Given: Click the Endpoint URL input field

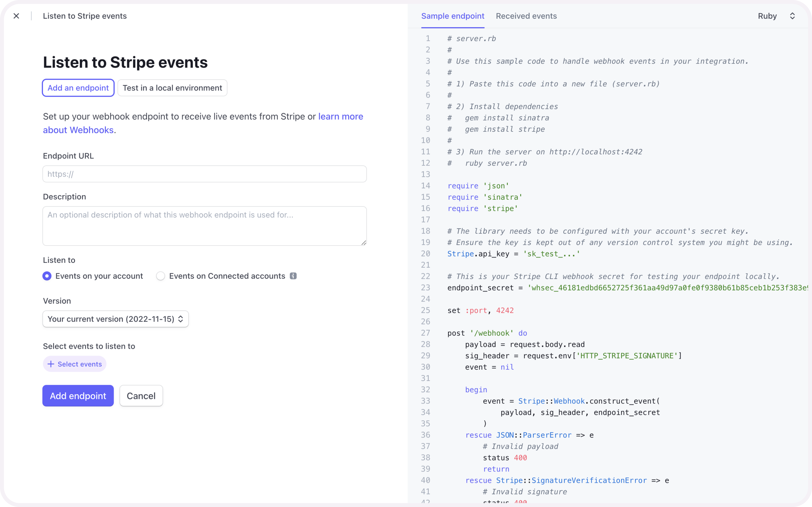Looking at the screenshot, I should 204,174.
